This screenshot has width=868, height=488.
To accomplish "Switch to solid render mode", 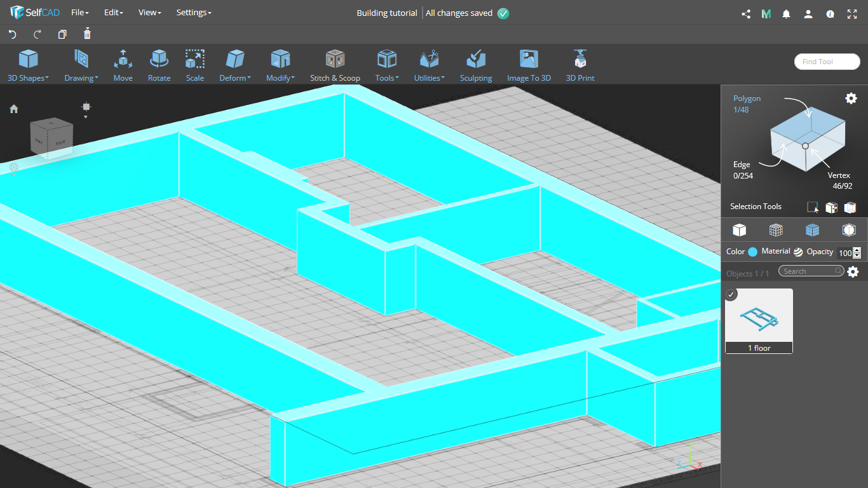I will coord(739,230).
